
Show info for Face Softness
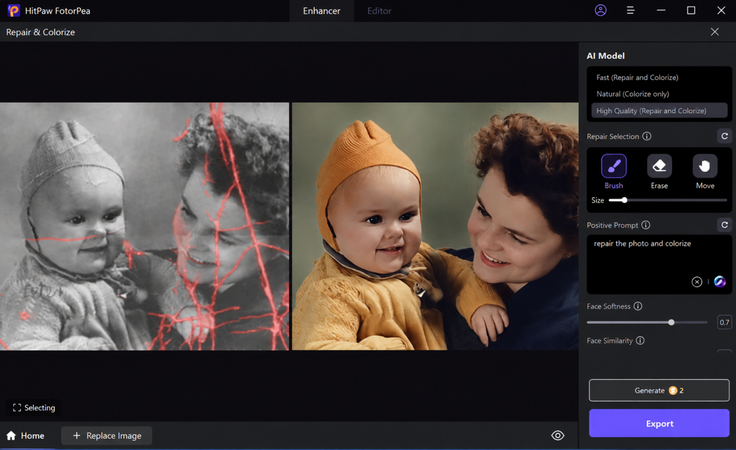tap(638, 306)
